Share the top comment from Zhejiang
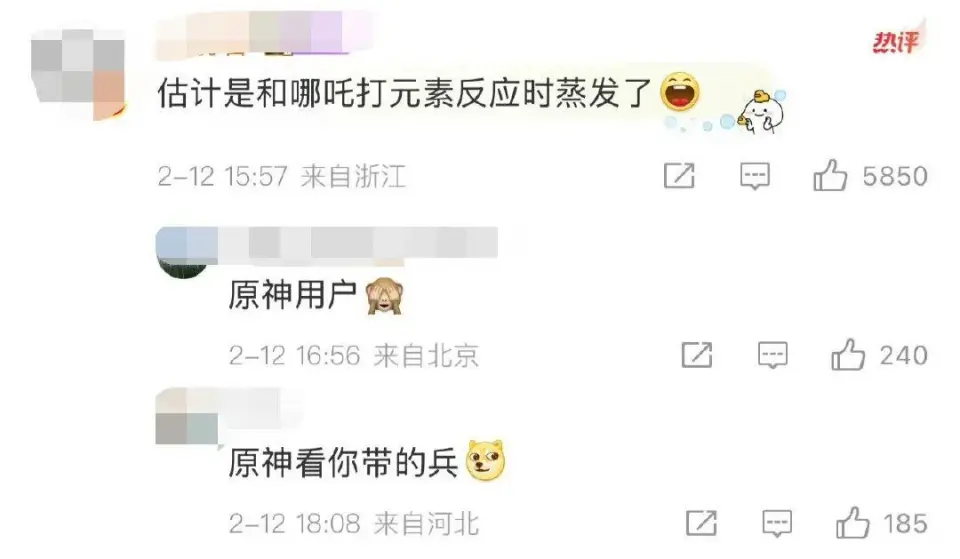The image size is (960, 559). pyautogui.click(x=680, y=176)
